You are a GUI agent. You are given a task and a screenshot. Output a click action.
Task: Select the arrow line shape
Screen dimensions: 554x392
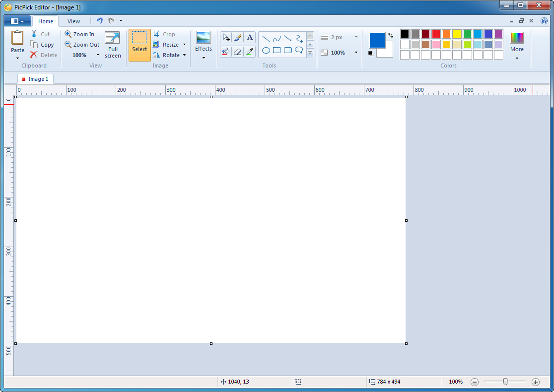click(x=288, y=38)
